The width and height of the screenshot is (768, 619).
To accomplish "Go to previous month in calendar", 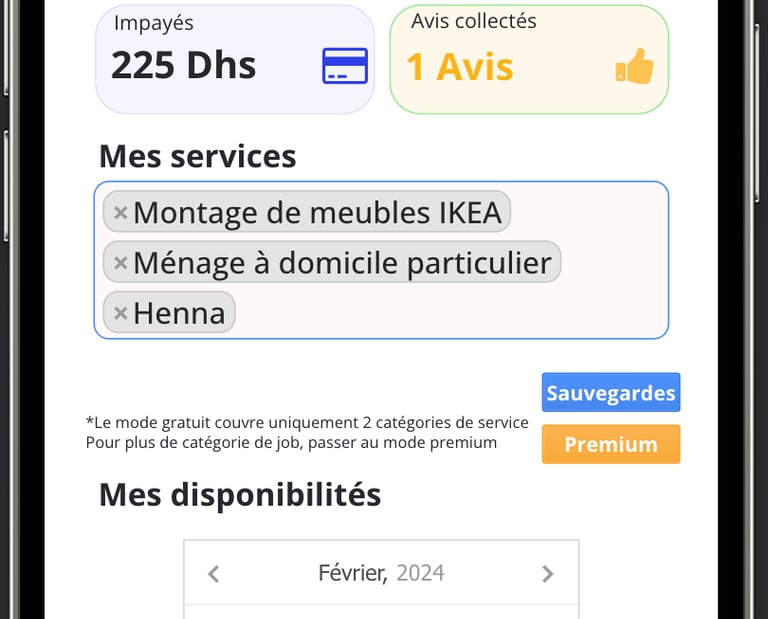I will pos(214,573).
